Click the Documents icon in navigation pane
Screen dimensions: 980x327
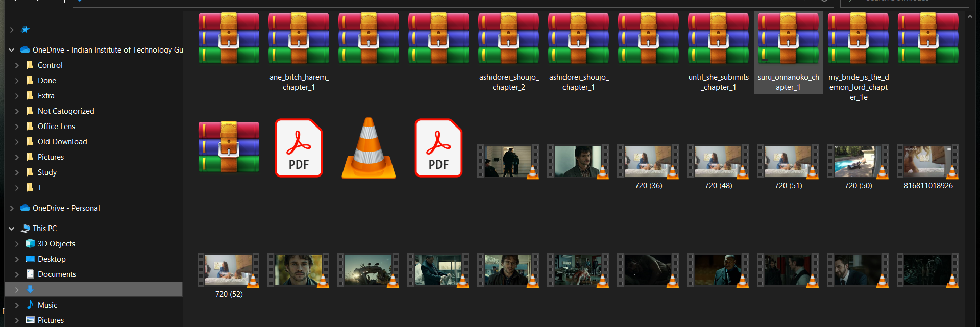30,274
